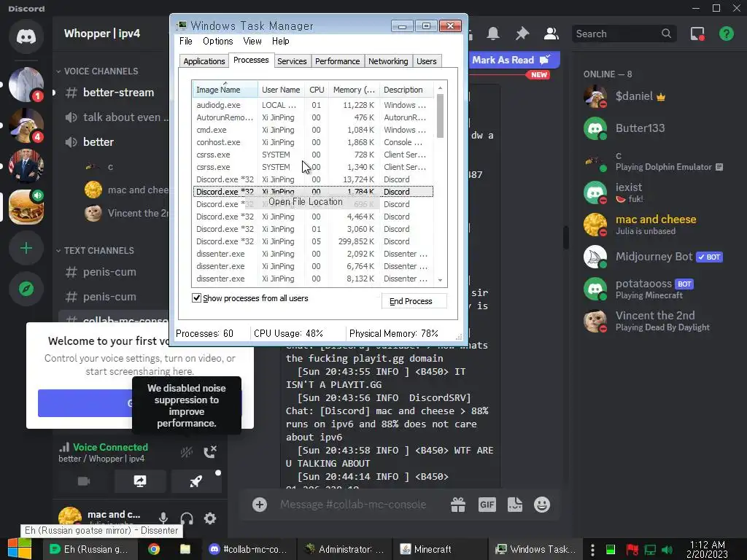Click the Message #collab-mc-console input box

pyautogui.click(x=353, y=505)
